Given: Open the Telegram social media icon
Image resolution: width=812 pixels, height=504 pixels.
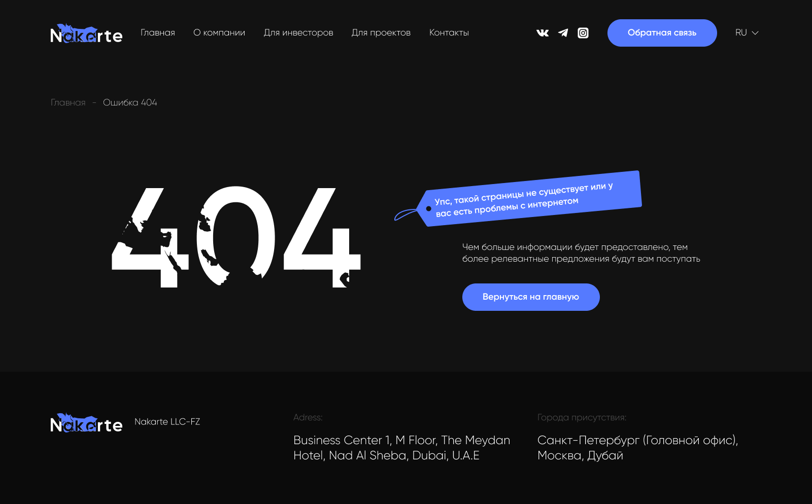Looking at the screenshot, I should click(x=563, y=32).
